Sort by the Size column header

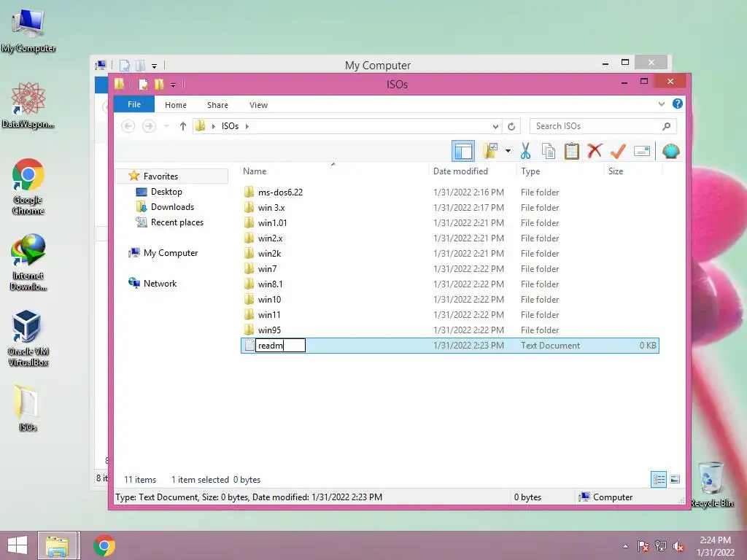pos(616,171)
